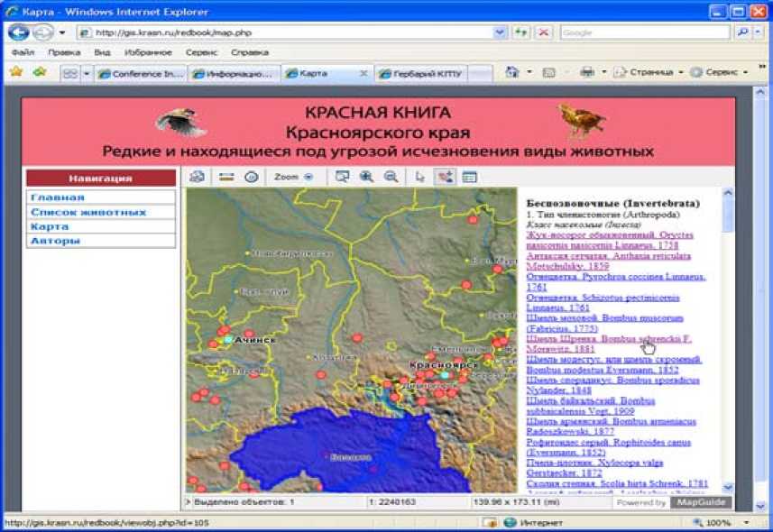Image resolution: width=773 pixels, height=532 pixels.
Task: Click the MapGuide logo button
Action: [x=701, y=502]
